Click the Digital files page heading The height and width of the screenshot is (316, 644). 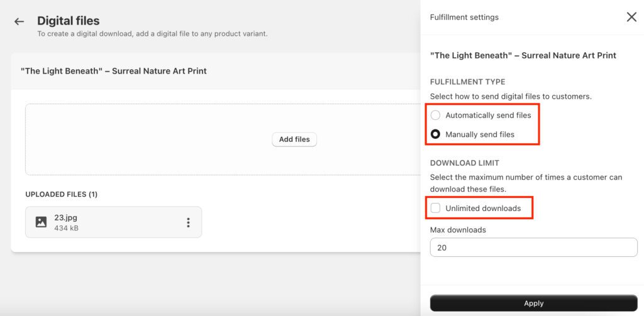[x=68, y=21]
